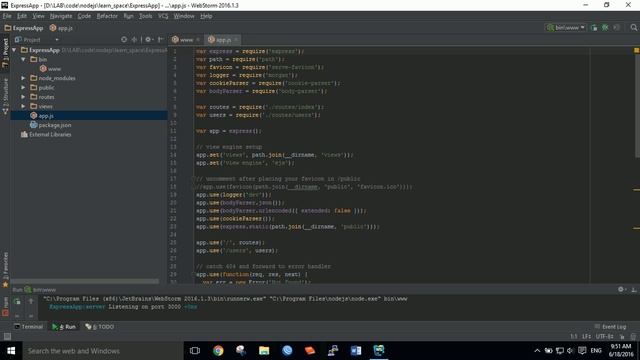Toggle the npm side tool tab
The width and height of the screenshot is (640, 360).
[x=5, y=306]
